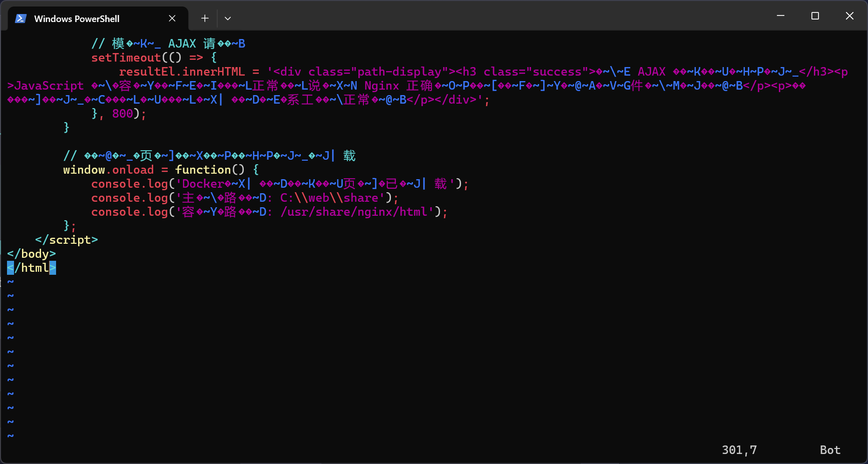The image size is (868, 464).
Task: Minimize the terminal window
Action: tap(780, 16)
